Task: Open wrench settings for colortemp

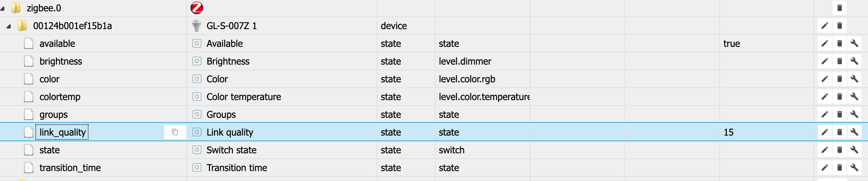Action: point(854,97)
